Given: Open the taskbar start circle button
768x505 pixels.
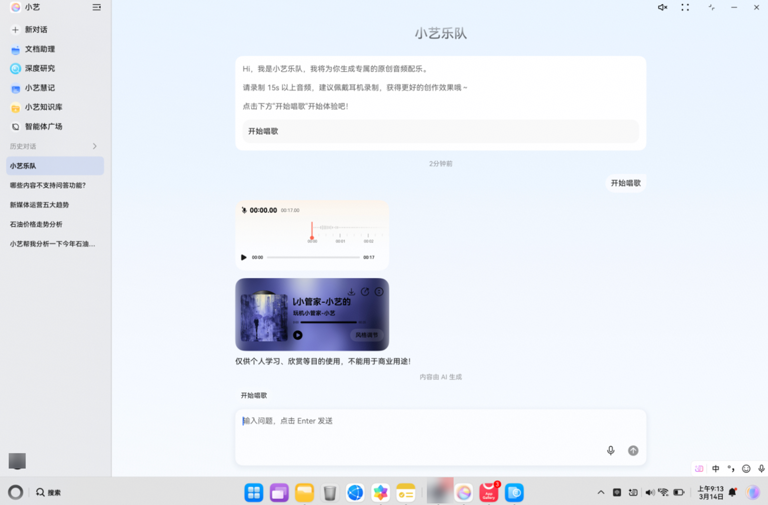Looking at the screenshot, I should [x=15, y=492].
